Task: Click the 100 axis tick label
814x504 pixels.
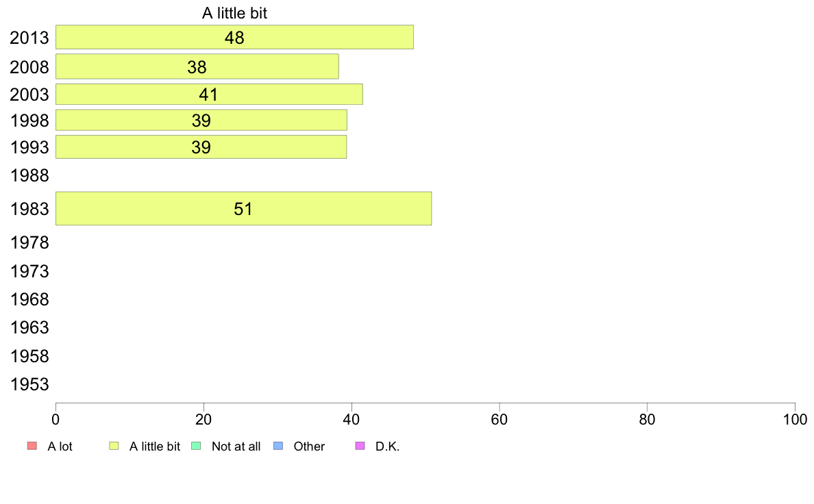Action: pyautogui.click(x=795, y=419)
